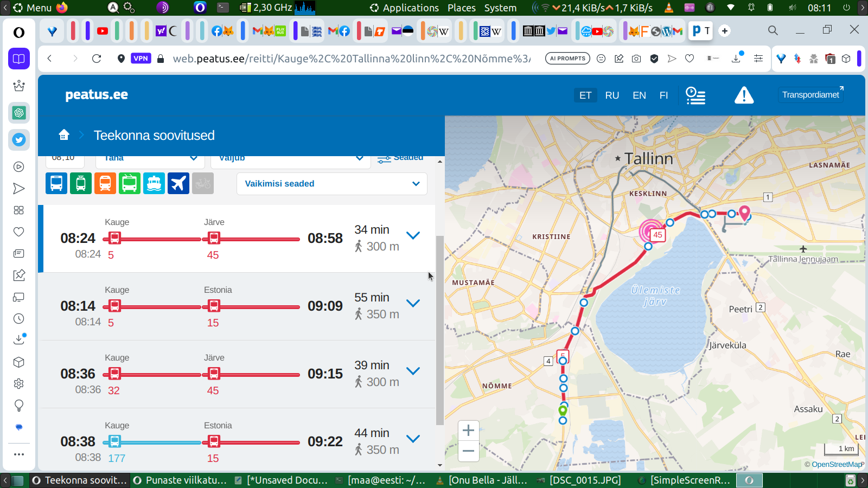Toggle the trolleybus transport mode filter

coord(130,183)
